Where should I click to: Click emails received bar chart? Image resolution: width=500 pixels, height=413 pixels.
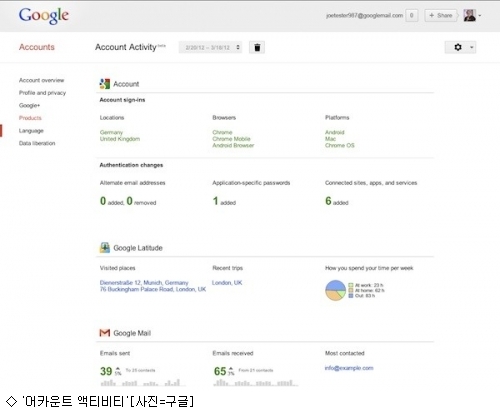255,383
